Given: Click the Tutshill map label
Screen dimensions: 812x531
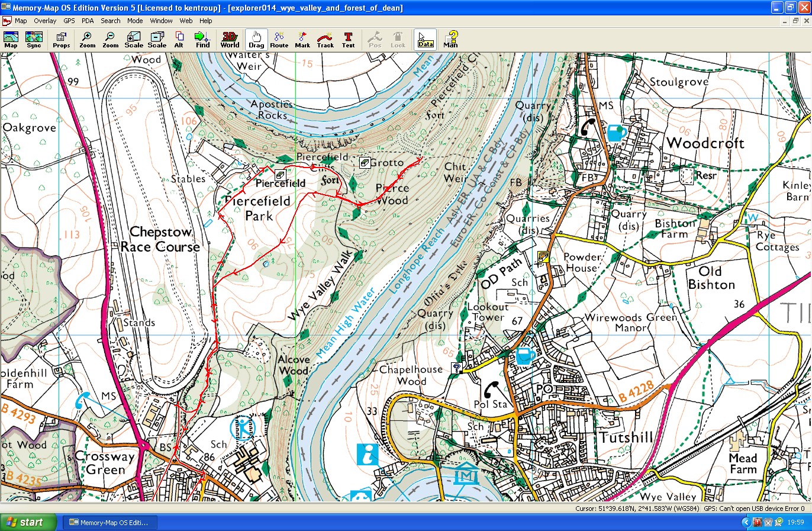Looking at the screenshot, I should (626, 437).
